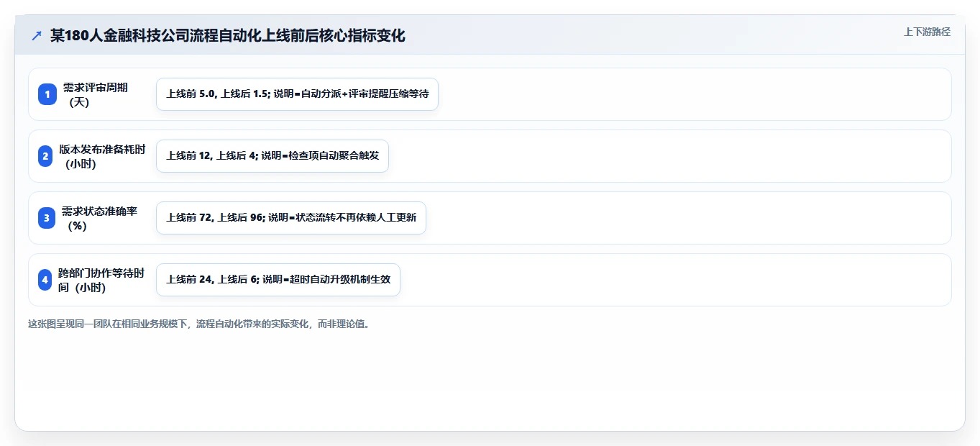
Task: Select the 版本发布准备耗时（小时）label
Action: tap(101, 156)
